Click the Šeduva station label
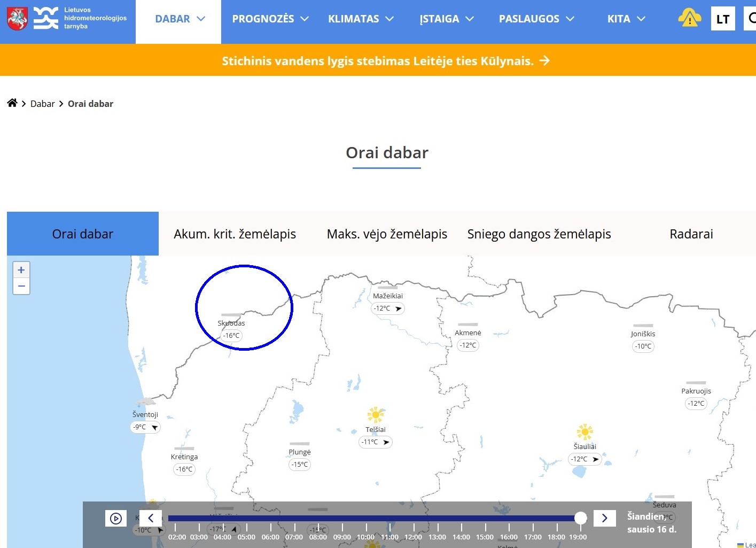Image resolution: width=756 pixels, height=548 pixels. [664, 505]
